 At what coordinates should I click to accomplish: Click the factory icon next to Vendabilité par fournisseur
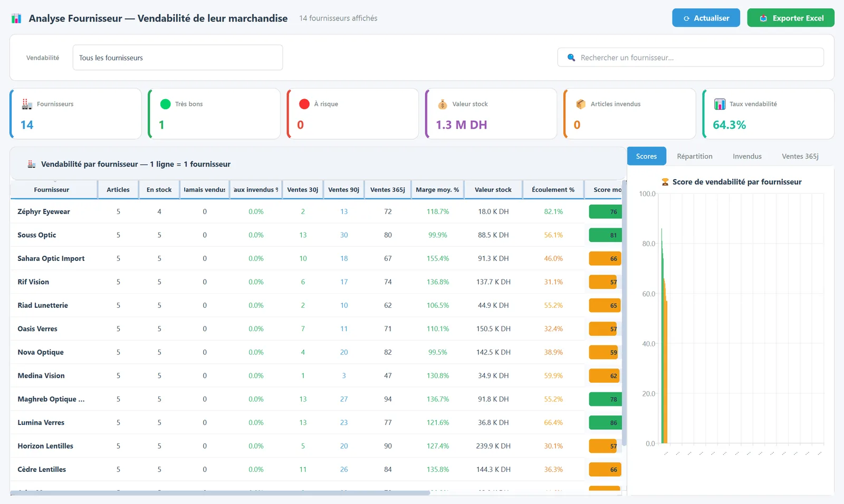[x=32, y=164]
